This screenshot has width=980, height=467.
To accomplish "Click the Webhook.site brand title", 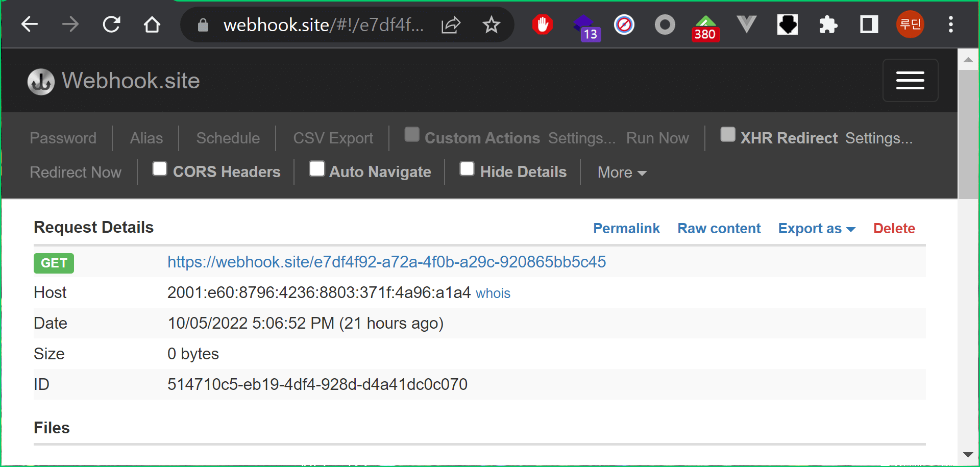I will 131,81.
